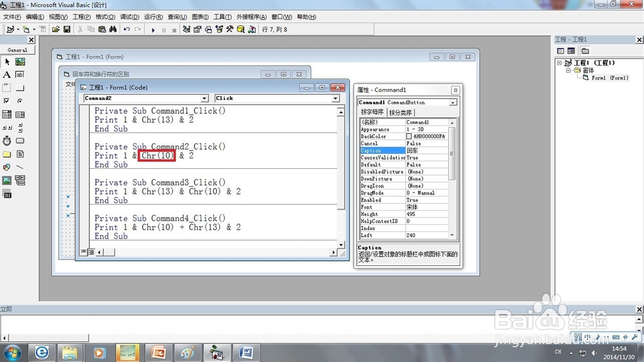Open Project Explorer from the toolbar
Viewport: 644px width, 362px height.
pos(187,30)
